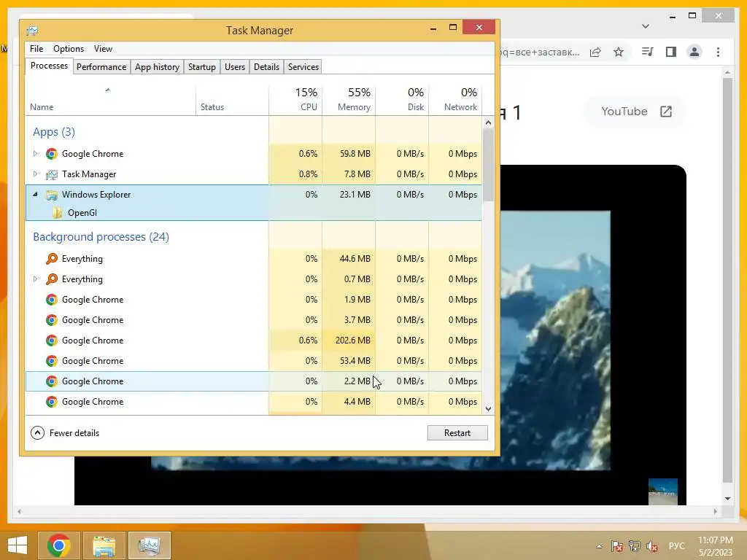The height and width of the screenshot is (560, 747).
Task: Sort by the Memory column header
Action: [349, 99]
